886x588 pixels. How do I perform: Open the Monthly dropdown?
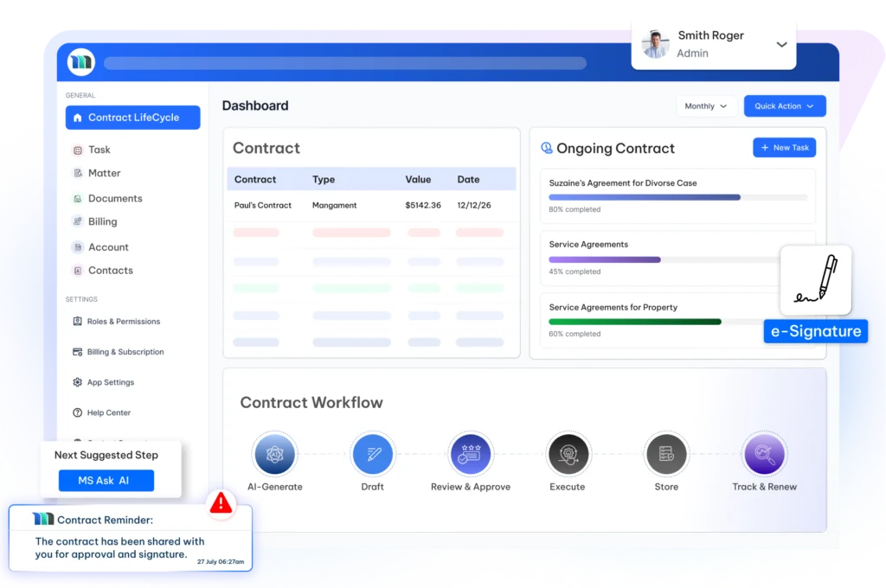click(x=706, y=105)
